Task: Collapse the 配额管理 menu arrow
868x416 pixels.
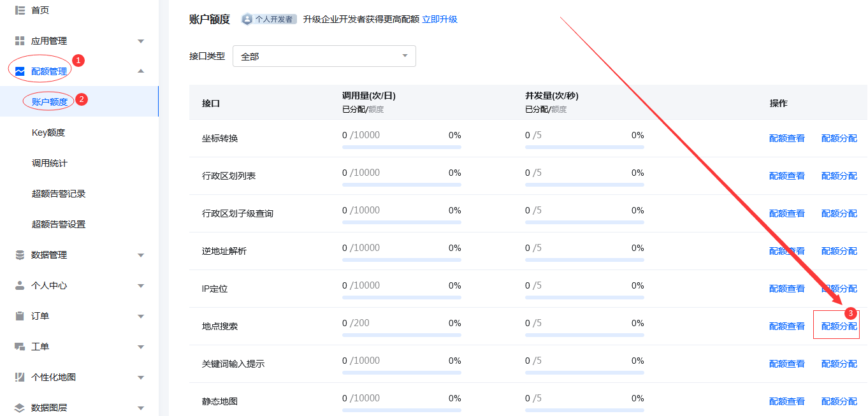Action: (x=141, y=71)
